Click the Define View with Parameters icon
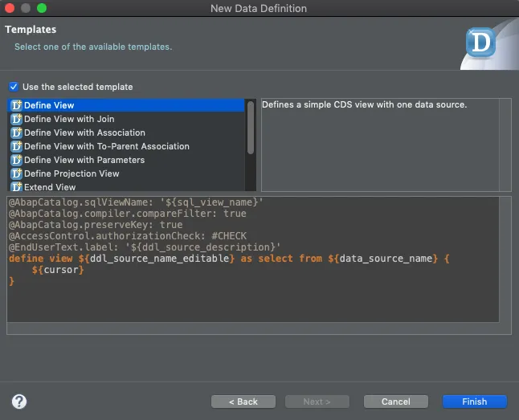This screenshot has width=519, height=420. [16, 160]
